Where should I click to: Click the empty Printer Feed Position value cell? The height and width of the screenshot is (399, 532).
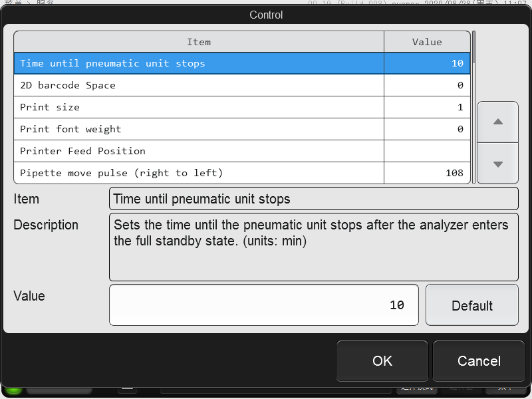427,151
